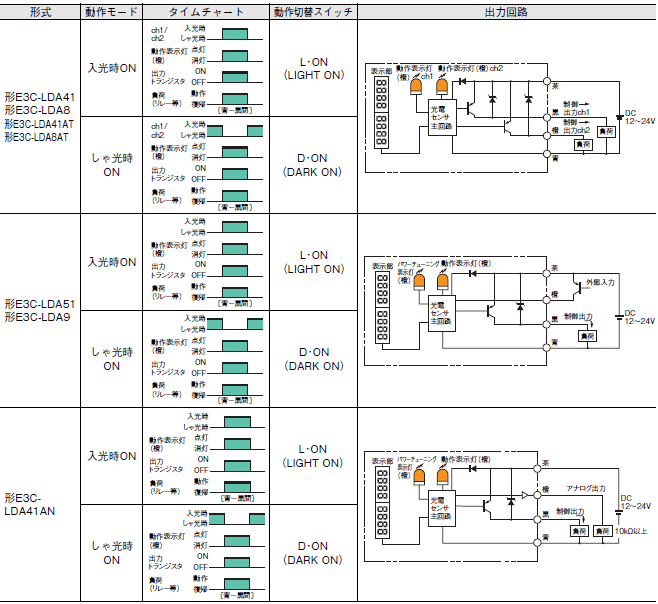Click the タイムチャート column header
The height and width of the screenshot is (604, 658).
pos(206,12)
